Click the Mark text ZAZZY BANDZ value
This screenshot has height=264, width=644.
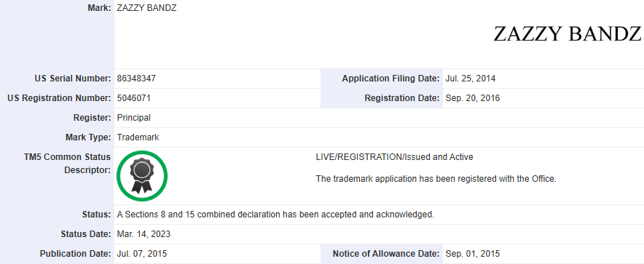146,8
